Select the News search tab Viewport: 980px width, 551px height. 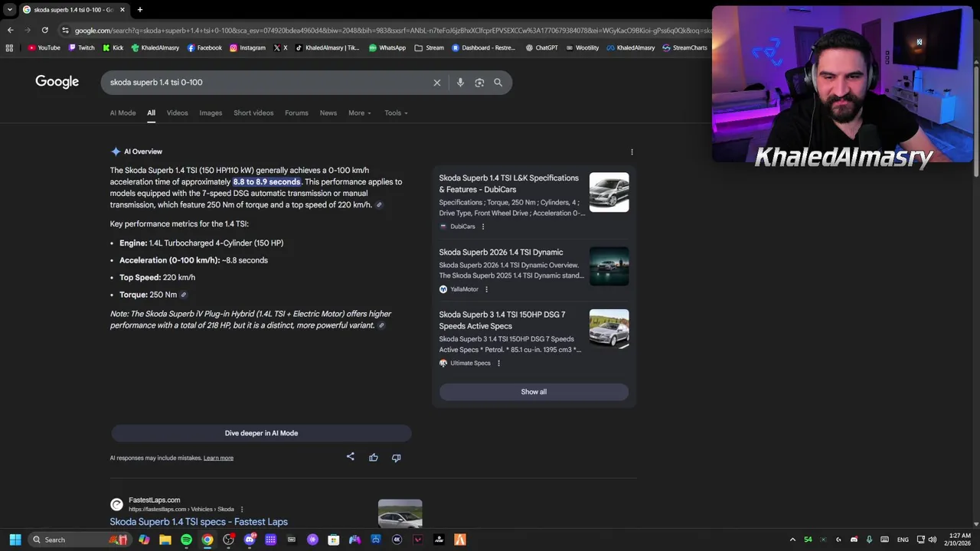(328, 112)
